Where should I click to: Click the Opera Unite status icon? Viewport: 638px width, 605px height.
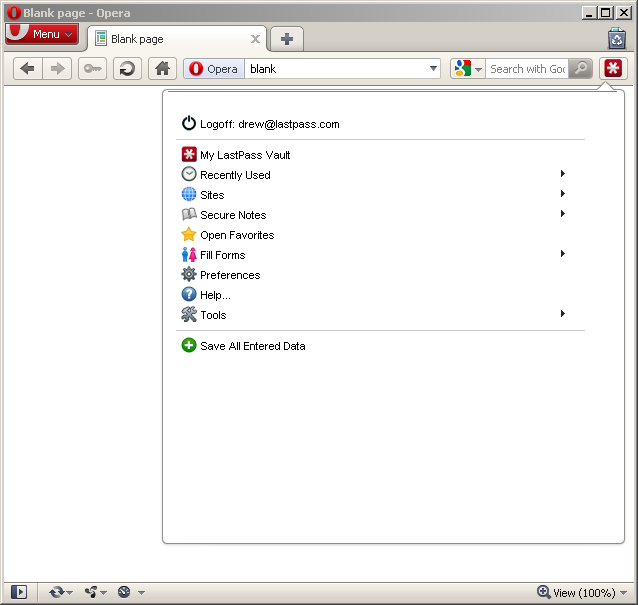click(x=92, y=592)
